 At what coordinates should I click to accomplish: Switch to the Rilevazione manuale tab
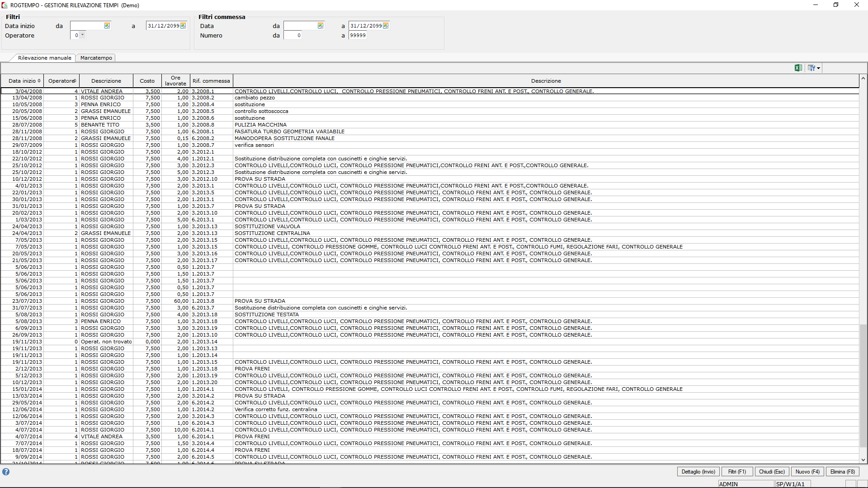44,58
